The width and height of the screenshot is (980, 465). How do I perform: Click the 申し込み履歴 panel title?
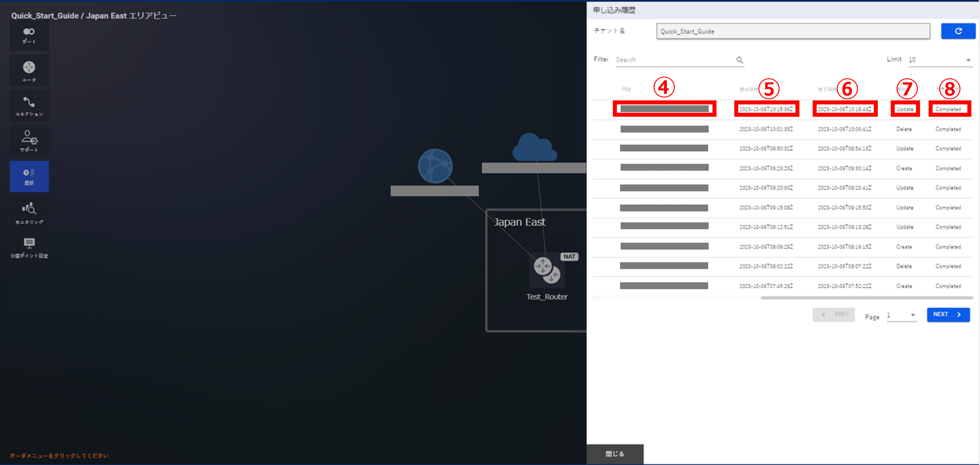click(614, 10)
